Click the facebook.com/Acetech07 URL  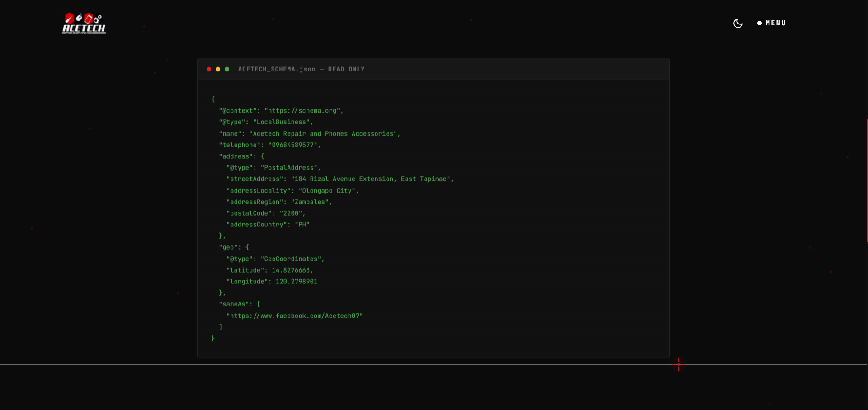[x=295, y=316]
